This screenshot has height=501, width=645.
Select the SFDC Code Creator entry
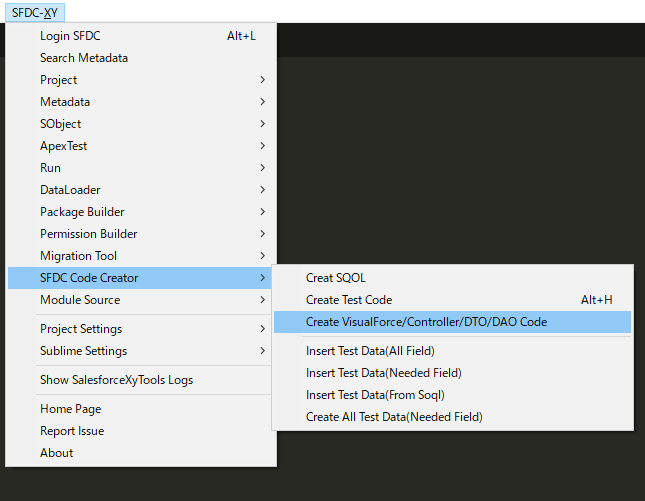click(140, 278)
